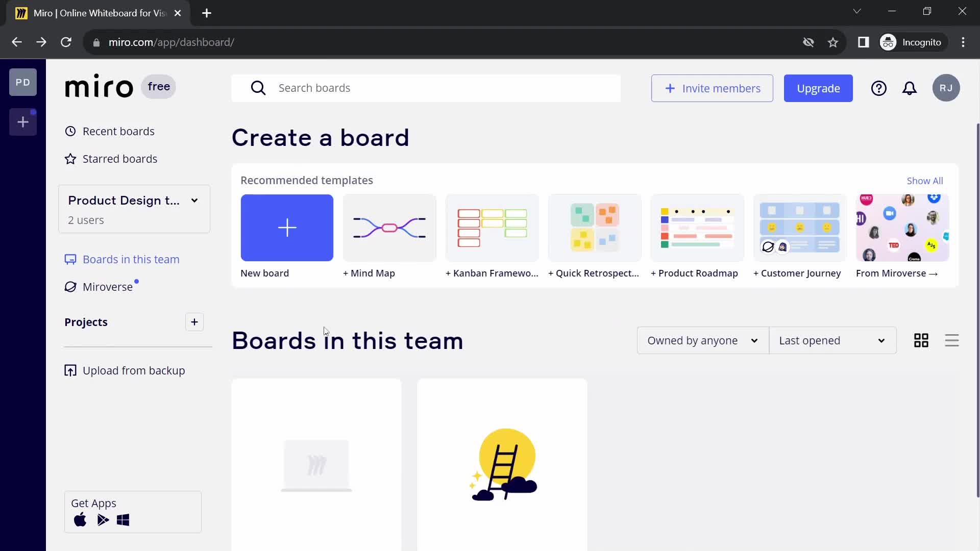The image size is (980, 551).
Task: Click the Upgrade button
Action: 819,88
